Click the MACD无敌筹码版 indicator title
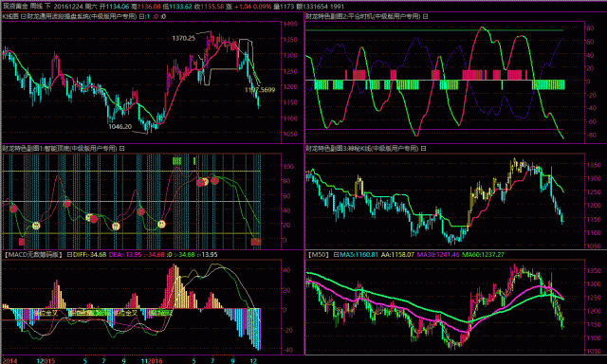Screen dimensions: 607x364 [x=33, y=255]
